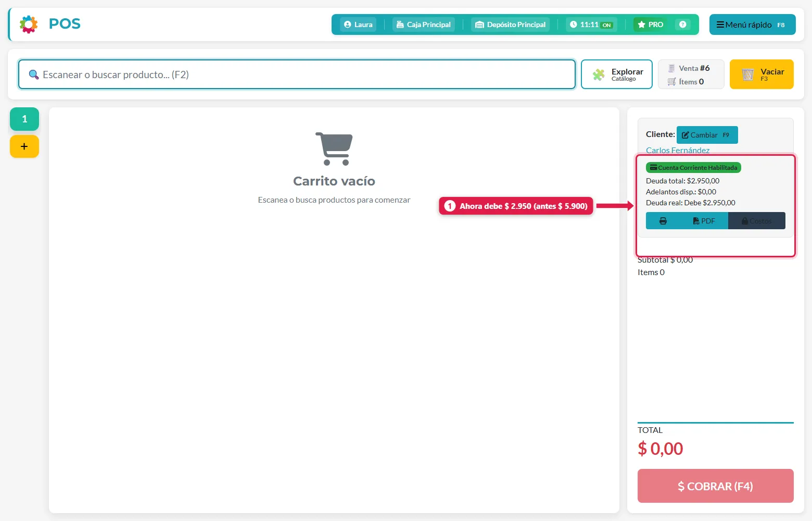Screen dimensions: 812x521
Task: Click the Deuda real: Debe $2.950,00 line
Action: (x=691, y=203)
